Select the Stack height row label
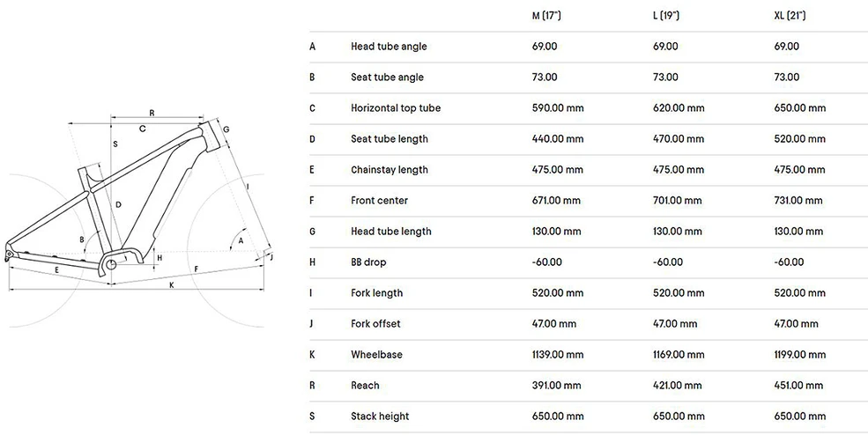The width and height of the screenshot is (868, 435). (x=380, y=417)
